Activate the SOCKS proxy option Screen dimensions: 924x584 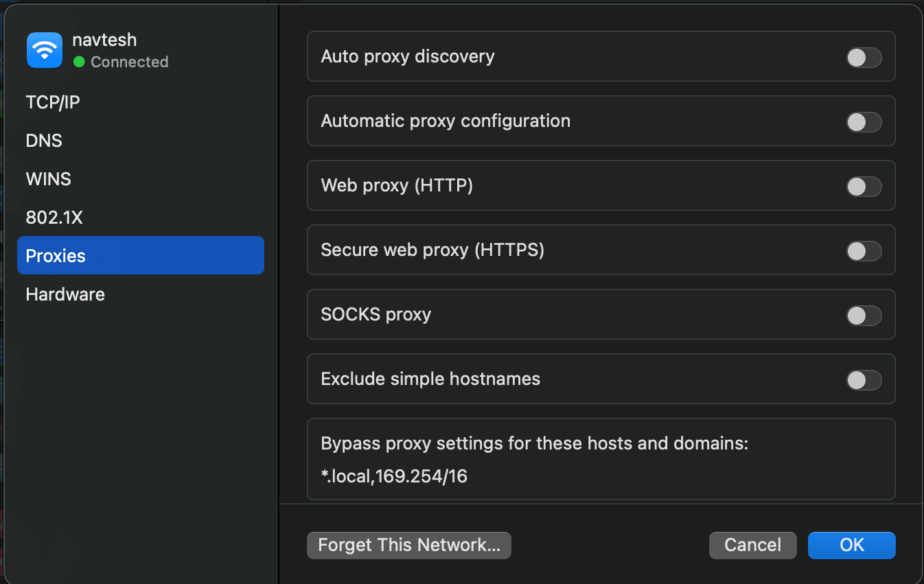point(864,315)
